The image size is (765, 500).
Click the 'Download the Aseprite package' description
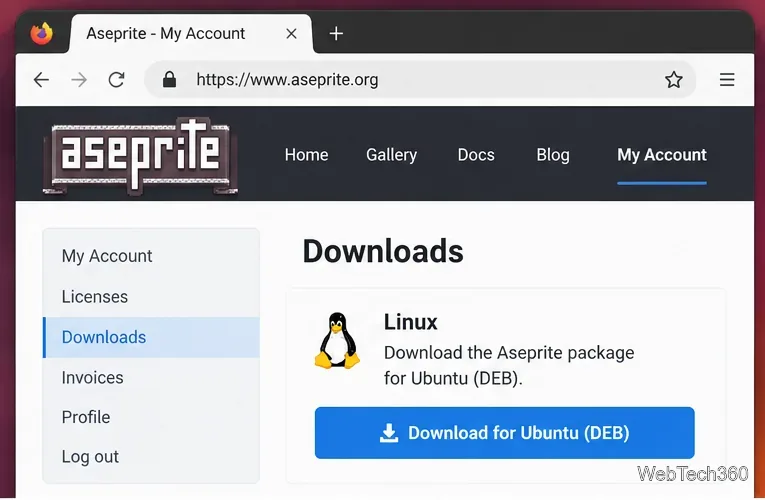[509, 365]
